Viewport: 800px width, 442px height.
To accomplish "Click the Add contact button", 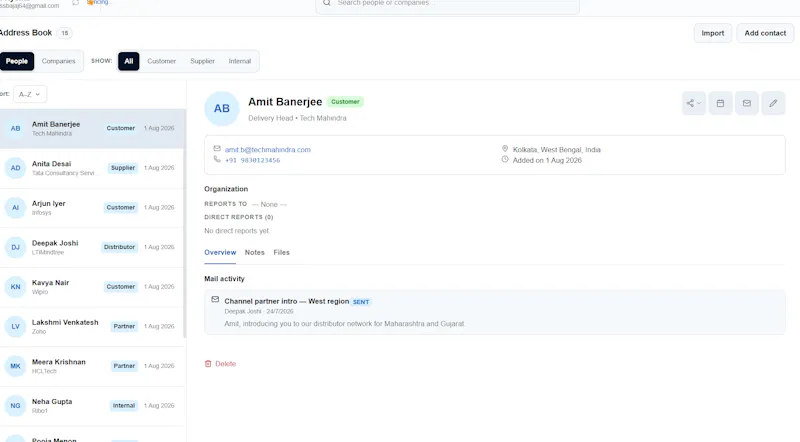I will [765, 33].
